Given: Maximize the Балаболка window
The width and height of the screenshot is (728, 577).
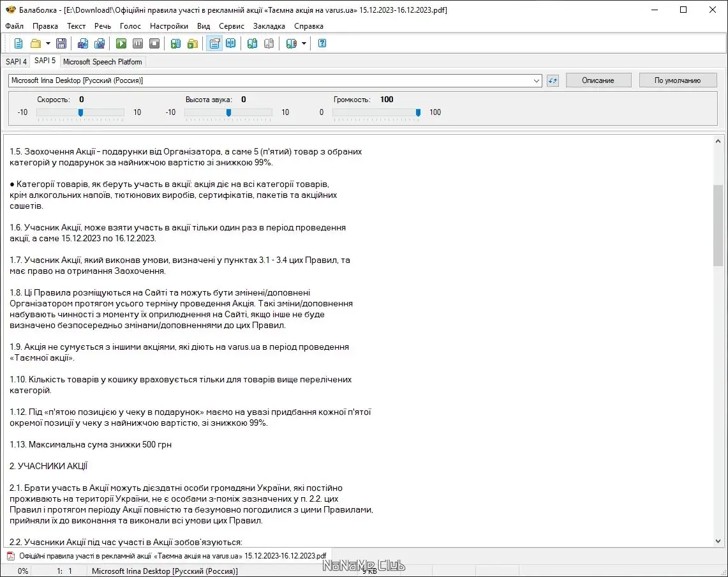Looking at the screenshot, I should click(x=683, y=10).
